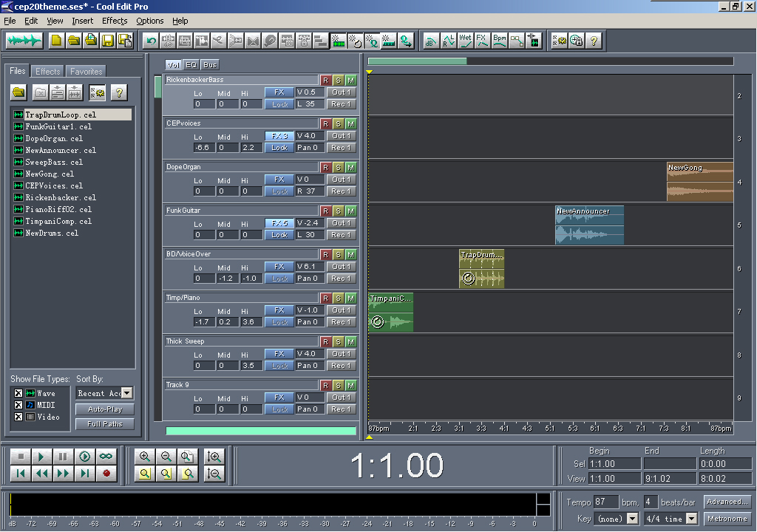757x532 pixels.
Task: Arm DopeOrgan track for recording
Action: point(326,168)
